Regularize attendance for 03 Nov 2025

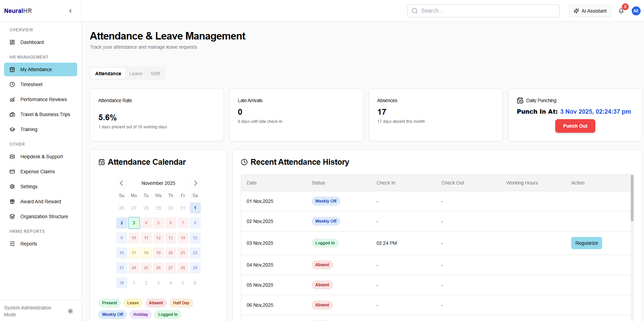pos(587,243)
